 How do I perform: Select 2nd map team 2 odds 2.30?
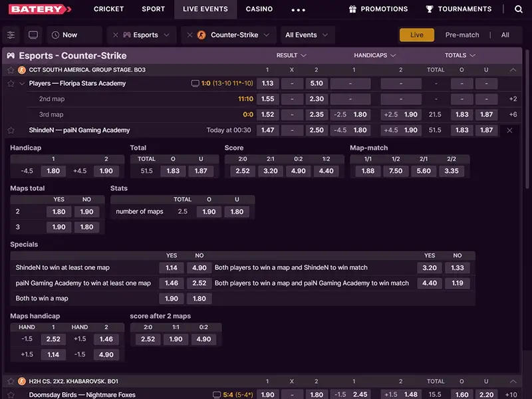[317, 99]
